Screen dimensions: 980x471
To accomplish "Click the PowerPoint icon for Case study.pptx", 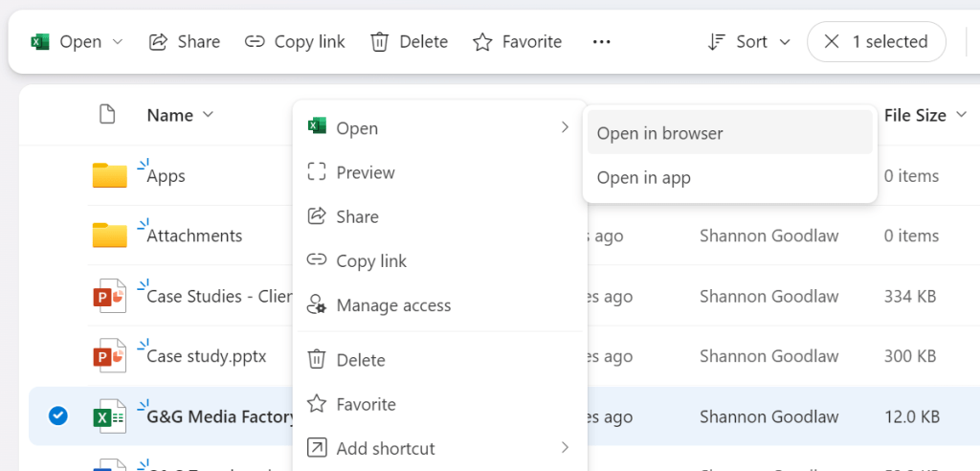I will click(x=109, y=356).
